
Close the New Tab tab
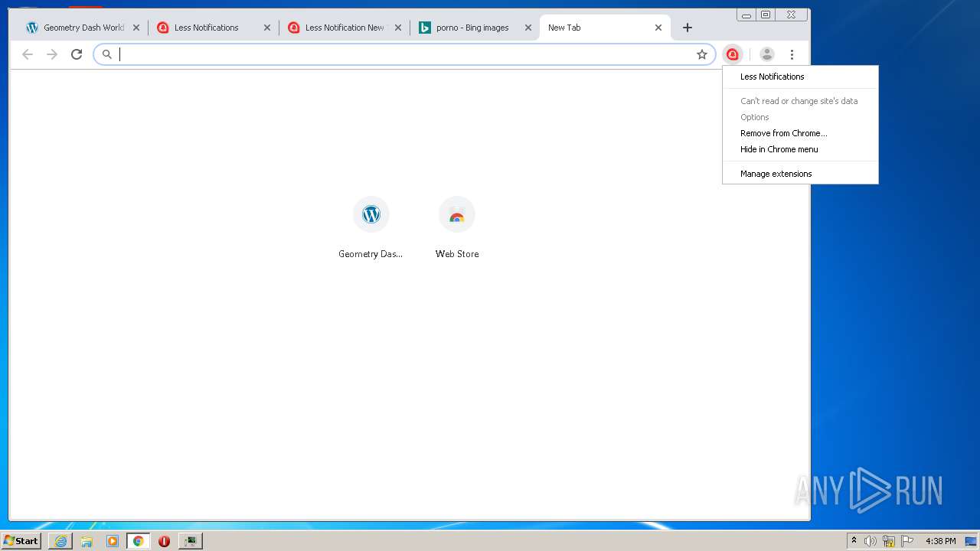658,28
